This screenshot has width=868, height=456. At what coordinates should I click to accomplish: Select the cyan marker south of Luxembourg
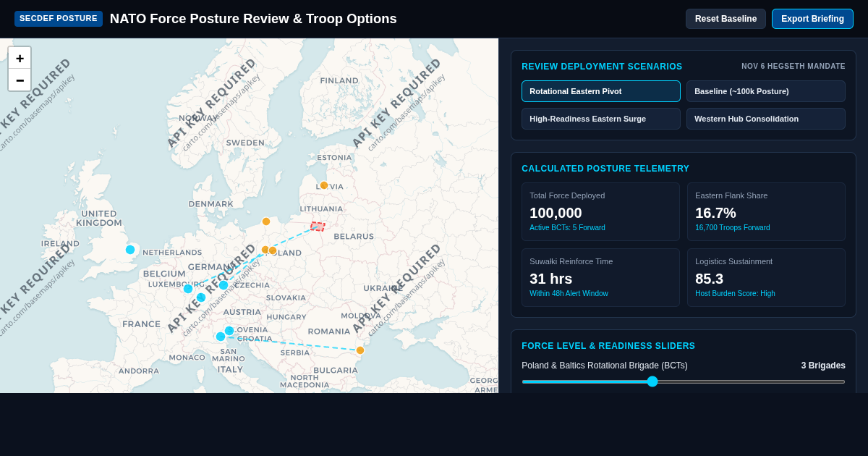pos(201,297)
